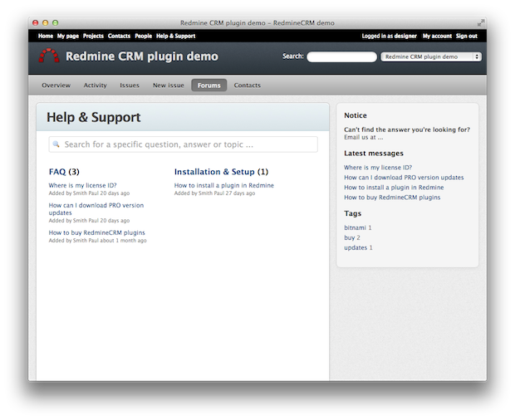Open the My account link
515x420 pixels.
tap(437, 37)
